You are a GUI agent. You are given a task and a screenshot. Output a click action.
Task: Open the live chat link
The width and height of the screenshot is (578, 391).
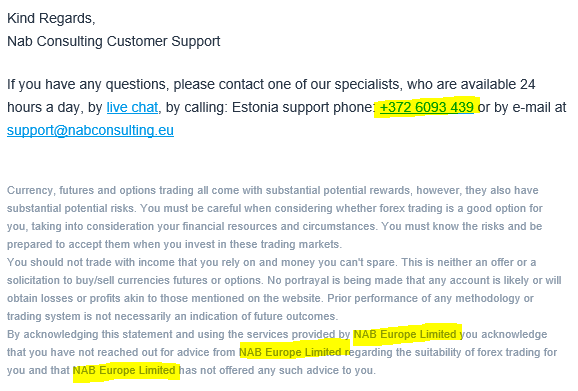click(132, 107)
